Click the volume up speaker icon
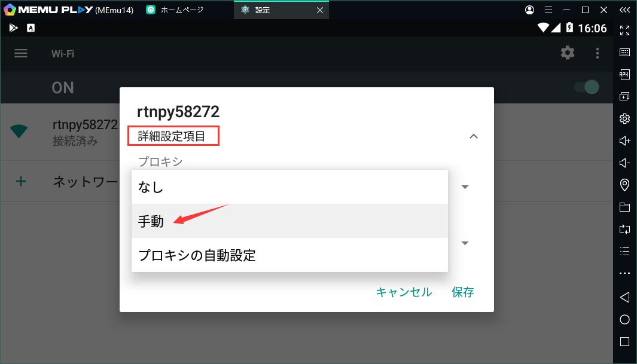 click(x=624, y=140)
